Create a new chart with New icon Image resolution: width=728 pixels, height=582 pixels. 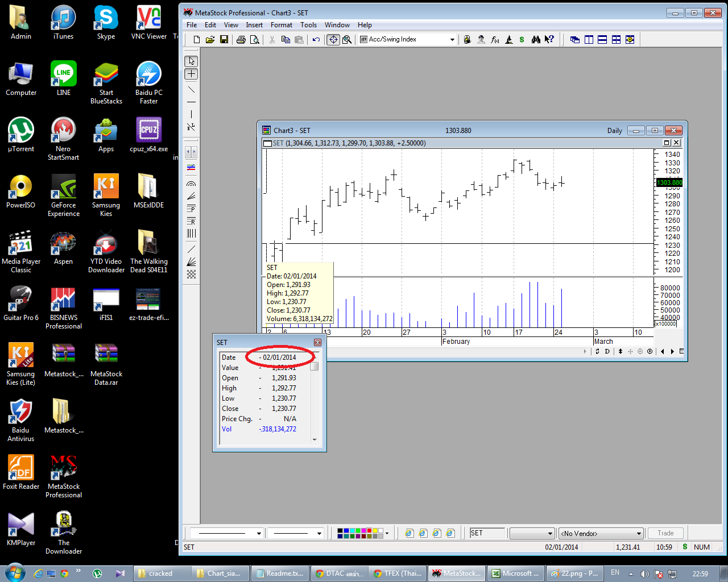coord(197,40)
